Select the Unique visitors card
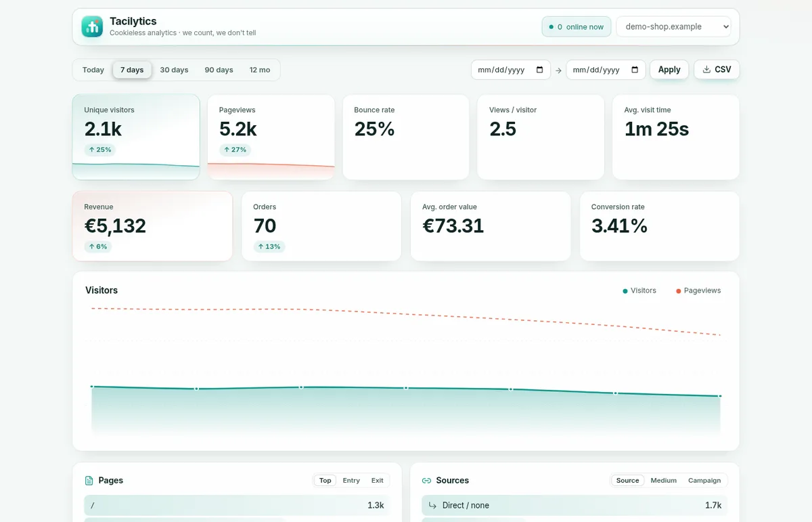812x522 pixels. click(x=136, y=137)
